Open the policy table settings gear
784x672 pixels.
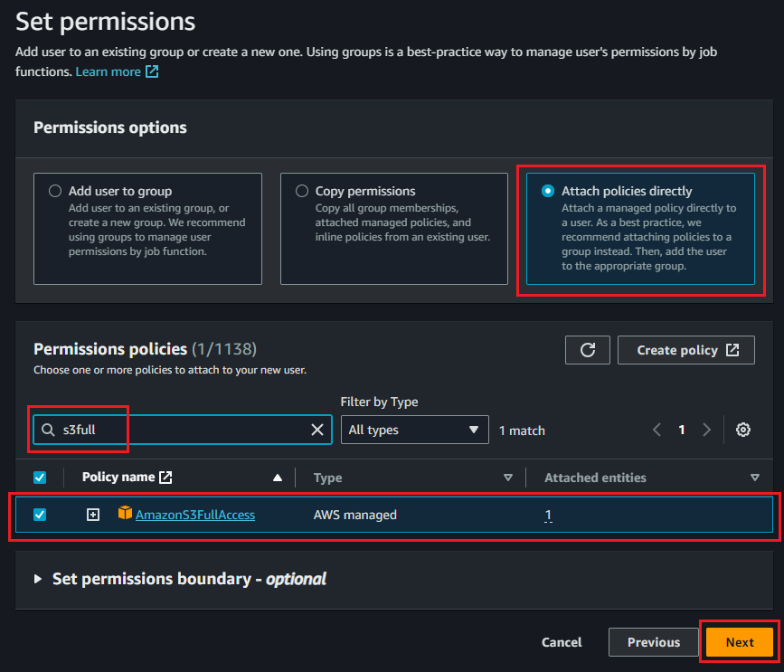click(743, 430)
